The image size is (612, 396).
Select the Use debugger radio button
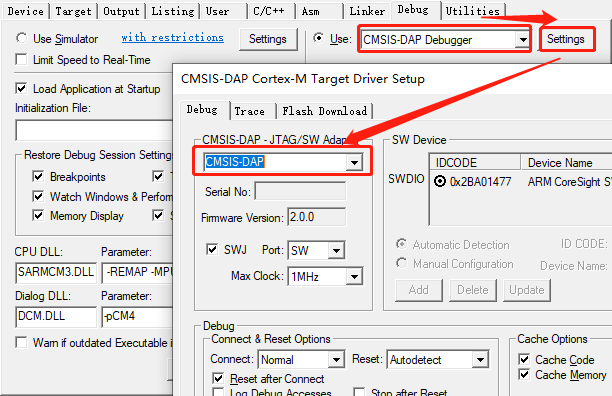click(318, 38)
